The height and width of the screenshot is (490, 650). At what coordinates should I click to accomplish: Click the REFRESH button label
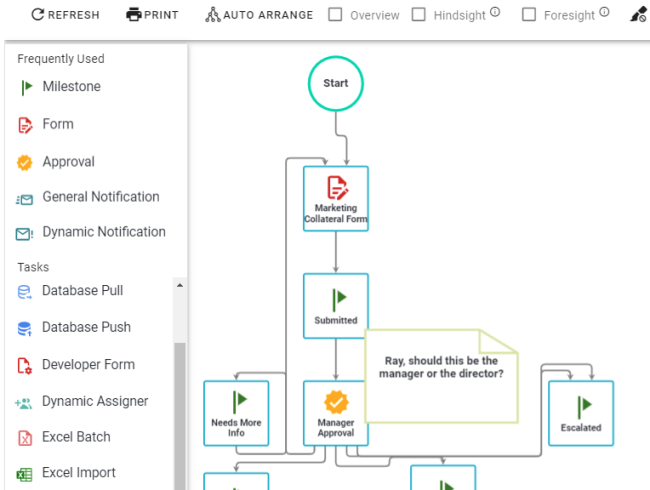(x=74, y=15)
